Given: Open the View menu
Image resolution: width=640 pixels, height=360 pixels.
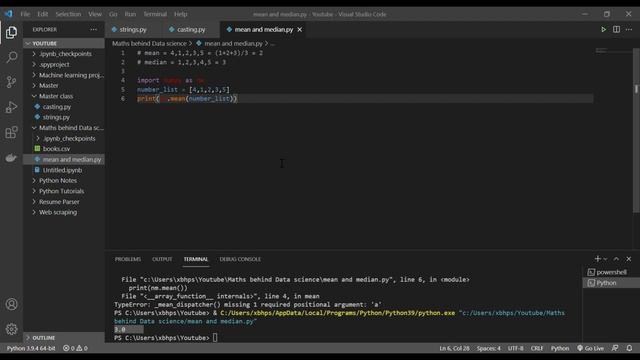Looking at the screenshot, I should tap(95, 14).
